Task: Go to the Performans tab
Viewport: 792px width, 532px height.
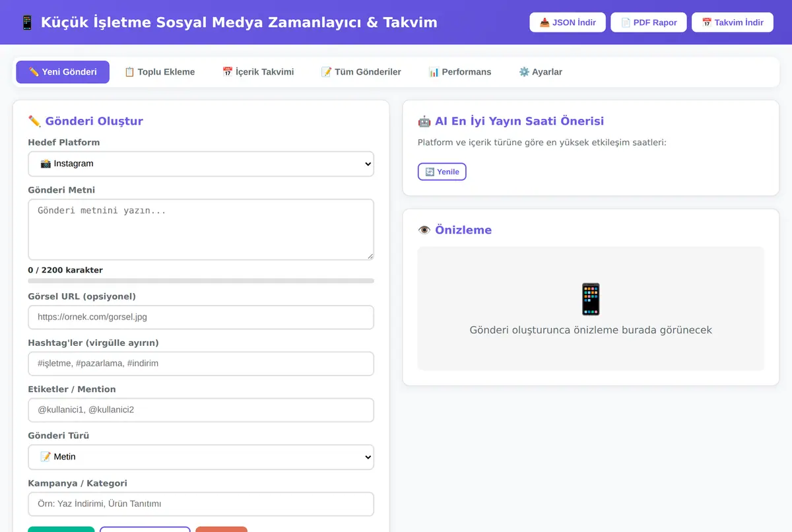Action: 460,72
